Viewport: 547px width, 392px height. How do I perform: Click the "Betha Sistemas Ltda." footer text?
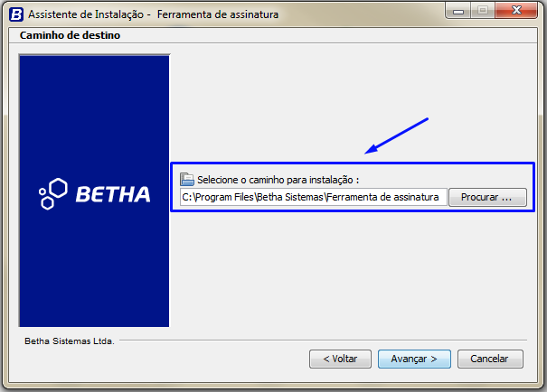pos(70,341)
